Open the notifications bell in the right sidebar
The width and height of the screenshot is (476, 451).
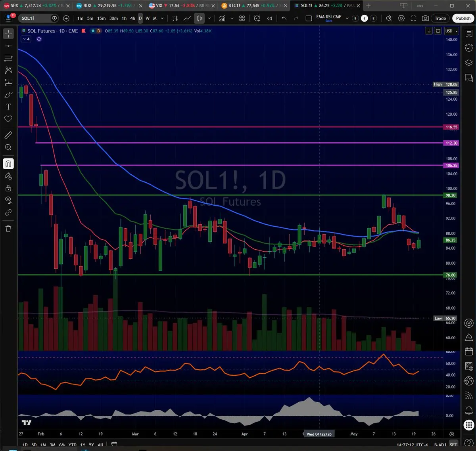tap(468, 410)
